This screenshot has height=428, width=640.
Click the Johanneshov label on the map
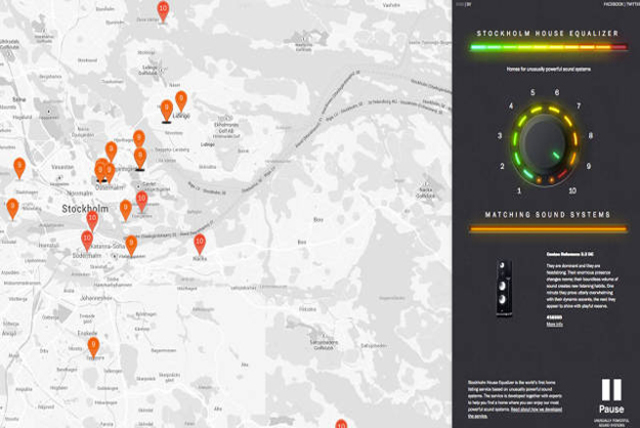click(96, 298)
